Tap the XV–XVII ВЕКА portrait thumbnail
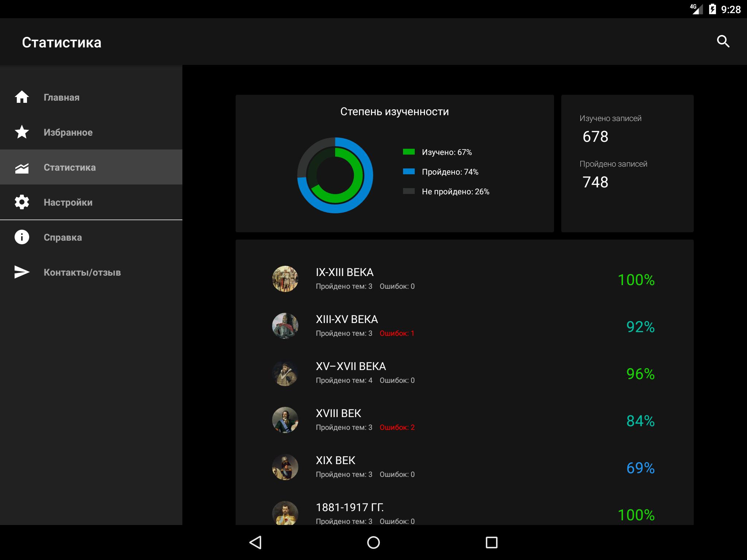The image size is (747, 560). (x=285, y=373)
